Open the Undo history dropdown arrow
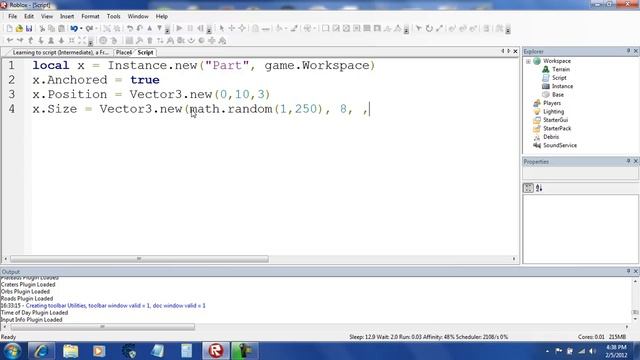Image resolution: width=640 pixels, height=360 pixels. pyautogui.click(x=81, y=29)
